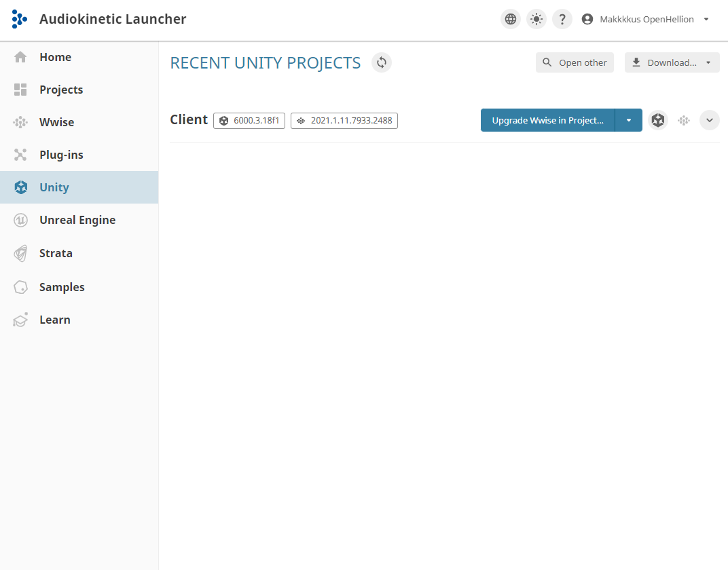The width and height of the screenshot is (728, 570).
Task: Click the Open other button
Action: (x=575, y=62)
